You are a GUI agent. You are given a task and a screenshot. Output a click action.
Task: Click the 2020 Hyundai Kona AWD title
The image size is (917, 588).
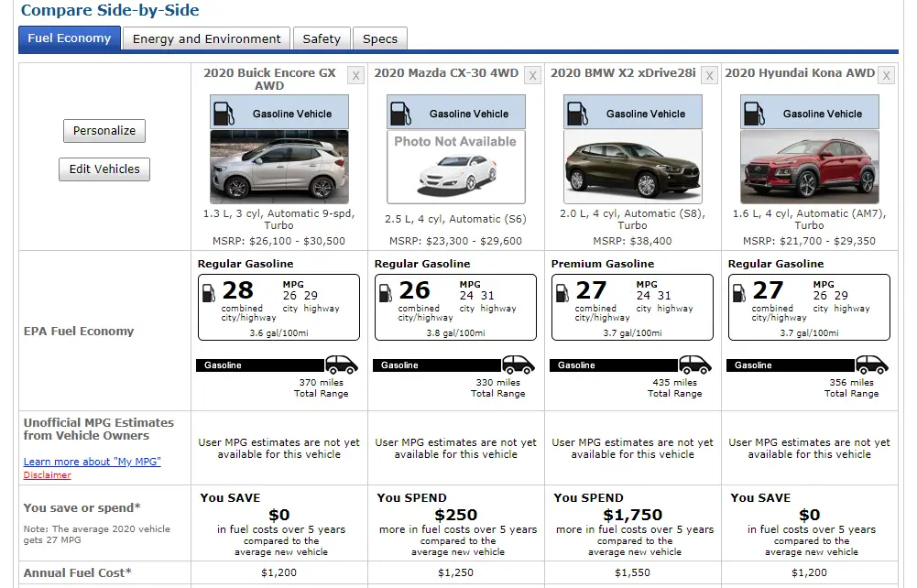pos(800,73)
